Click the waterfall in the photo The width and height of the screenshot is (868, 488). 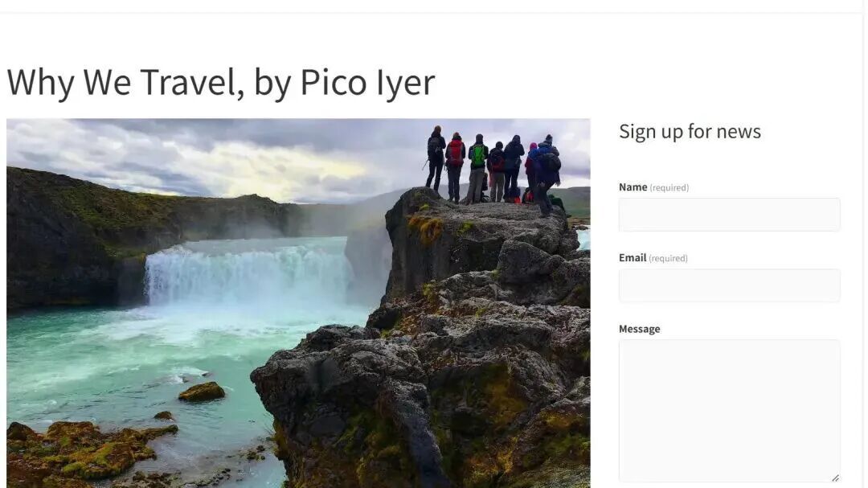248,274
